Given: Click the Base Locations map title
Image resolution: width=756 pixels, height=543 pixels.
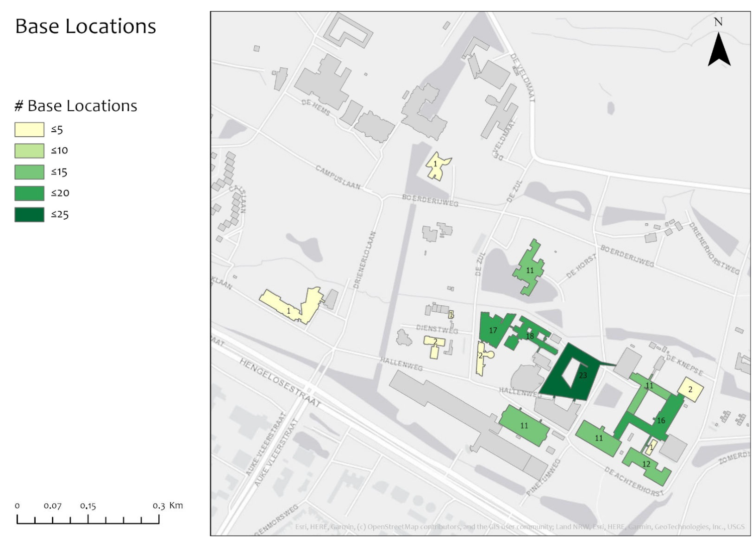Looking at the screenshot, I should point(86,26).
